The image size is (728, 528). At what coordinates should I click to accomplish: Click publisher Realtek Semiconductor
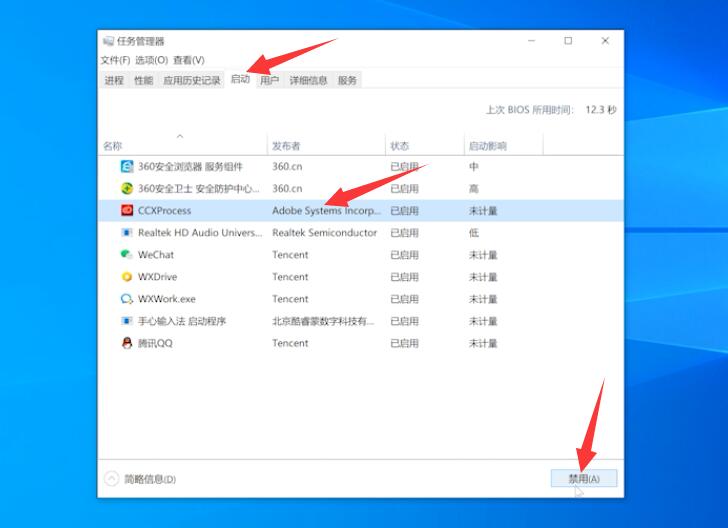325,232
